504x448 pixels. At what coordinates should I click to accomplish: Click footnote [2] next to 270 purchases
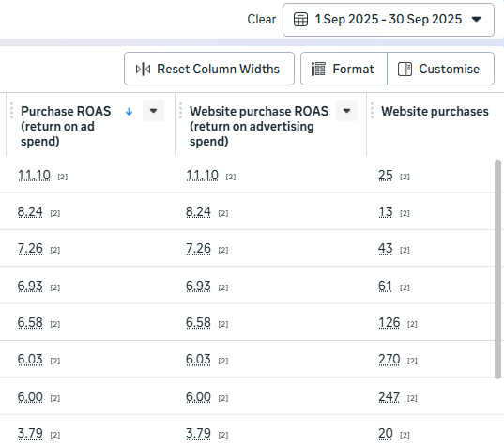tap(412, 361)
